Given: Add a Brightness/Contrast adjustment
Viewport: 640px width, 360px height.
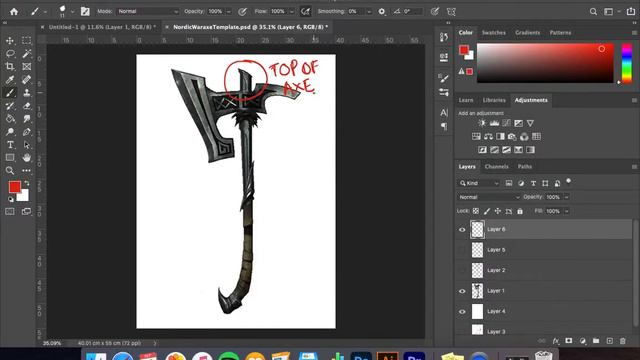Looking at the screenshot, I should click(482, 123).
